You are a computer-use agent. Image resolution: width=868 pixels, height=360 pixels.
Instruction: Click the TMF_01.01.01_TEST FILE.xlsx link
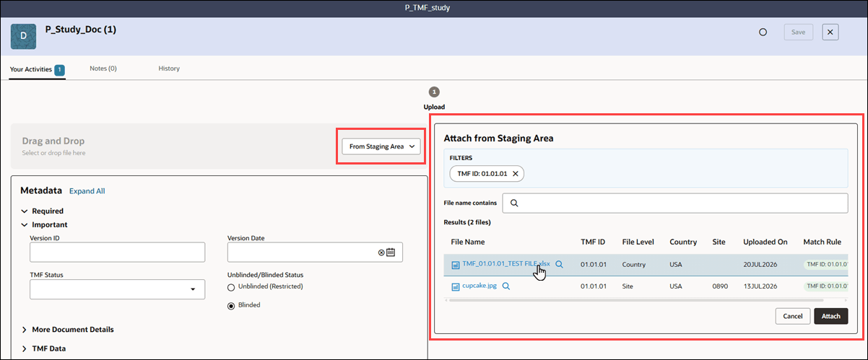click(506, 264)
